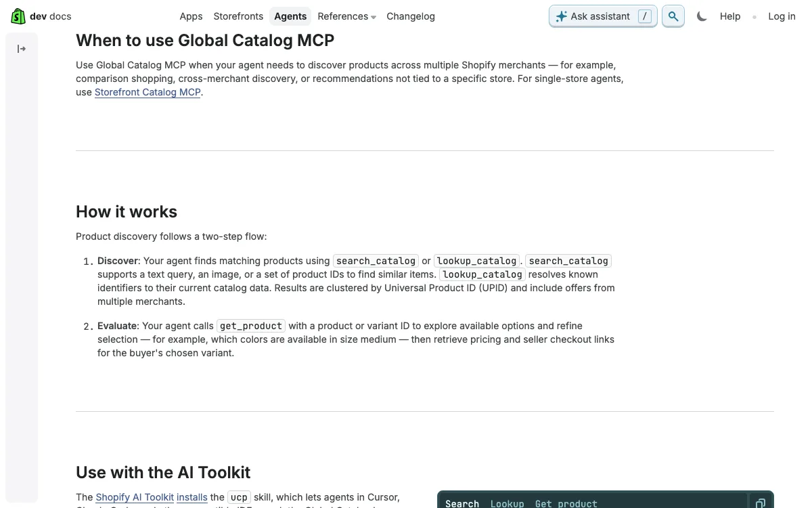Open the Storefronts nav item
Screen dimensions: 812x508
tap(238, 16)
